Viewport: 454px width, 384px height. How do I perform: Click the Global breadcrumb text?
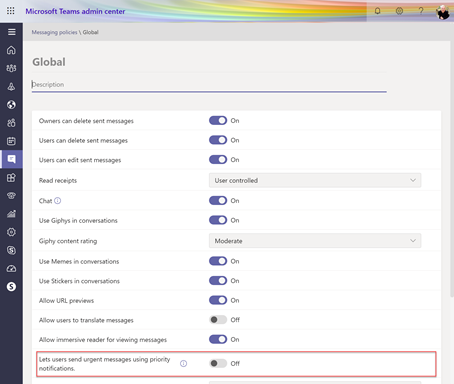pyautogui.click(x=90, y=32)
